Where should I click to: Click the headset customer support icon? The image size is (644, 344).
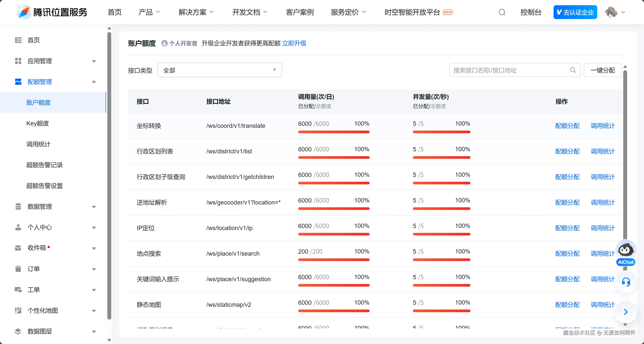pos(626,282)
